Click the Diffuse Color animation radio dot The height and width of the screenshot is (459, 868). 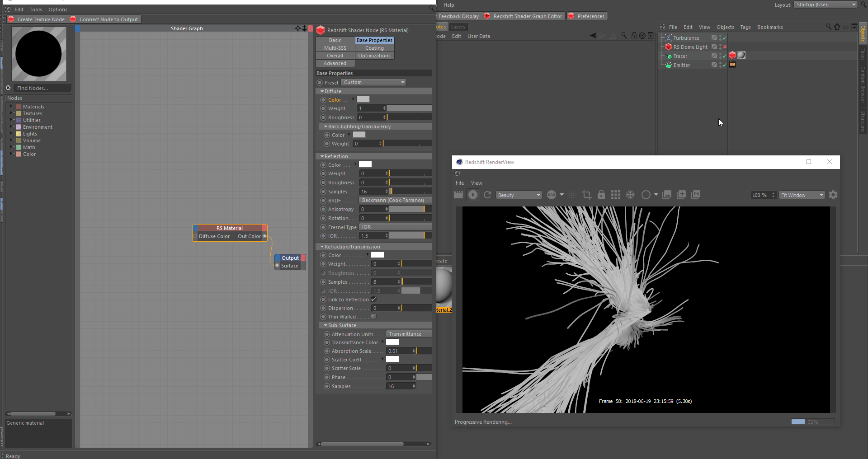click(x=323, y=100)
